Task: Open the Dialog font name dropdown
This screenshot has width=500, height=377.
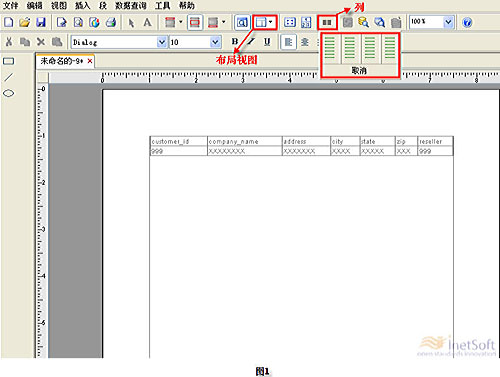Action: (162, 42)
